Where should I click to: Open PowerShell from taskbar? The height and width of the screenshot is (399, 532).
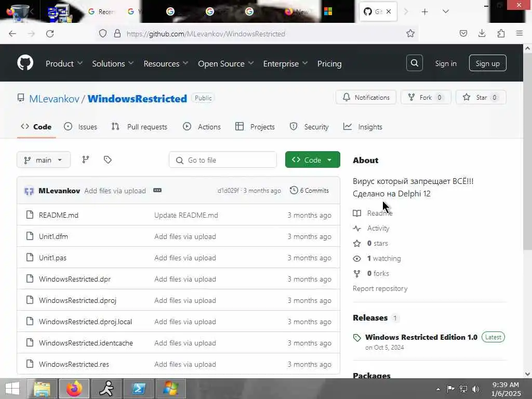(x=139, y=389)
